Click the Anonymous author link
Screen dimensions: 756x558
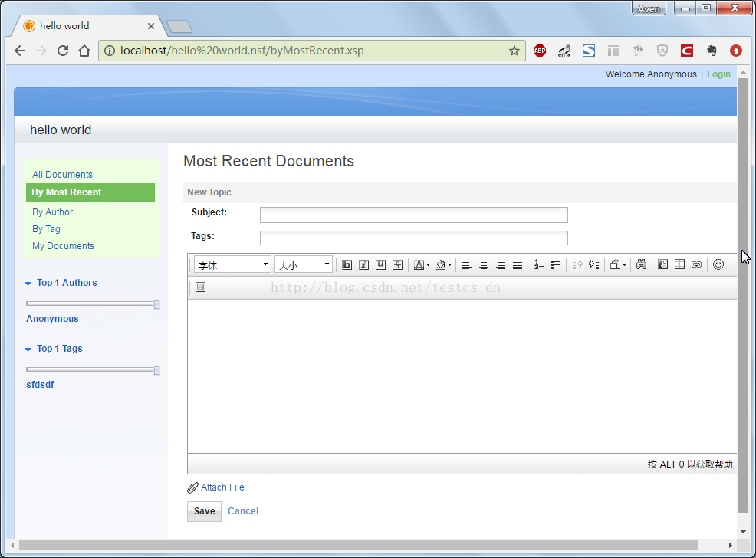(52, 319)
